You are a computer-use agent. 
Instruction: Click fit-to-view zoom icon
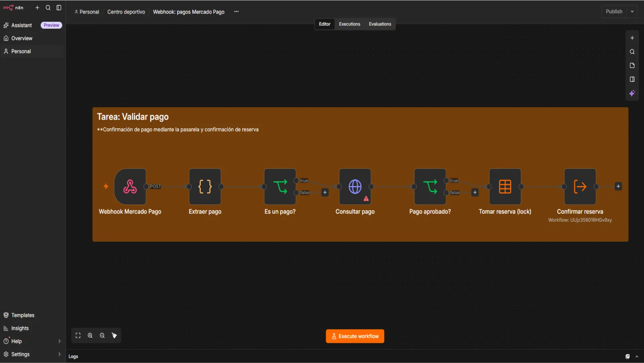[78, 335]
